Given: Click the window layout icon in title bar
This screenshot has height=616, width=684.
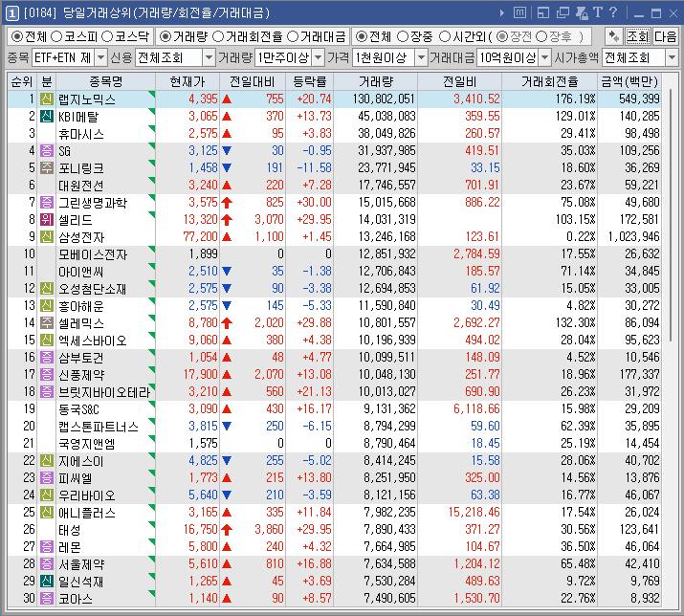Looking at the screenshot, I should [543, 13].
